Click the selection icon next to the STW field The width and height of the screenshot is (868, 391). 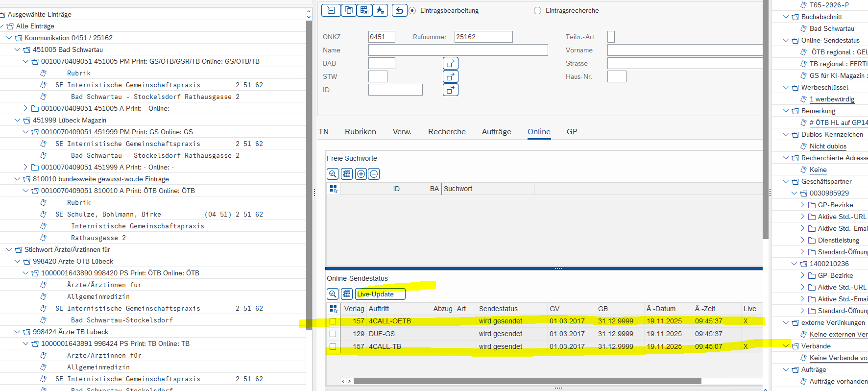(451, 76)
